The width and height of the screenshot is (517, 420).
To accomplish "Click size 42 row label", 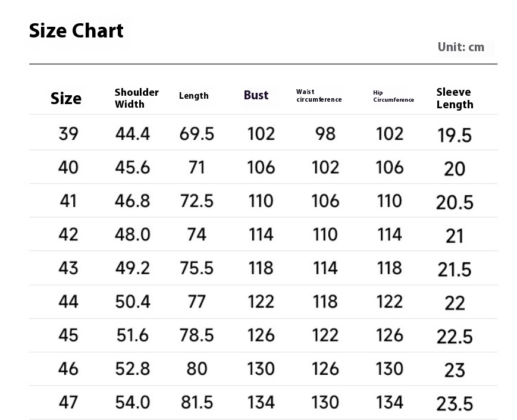I will pyautogui.click(x=68, y=235).
